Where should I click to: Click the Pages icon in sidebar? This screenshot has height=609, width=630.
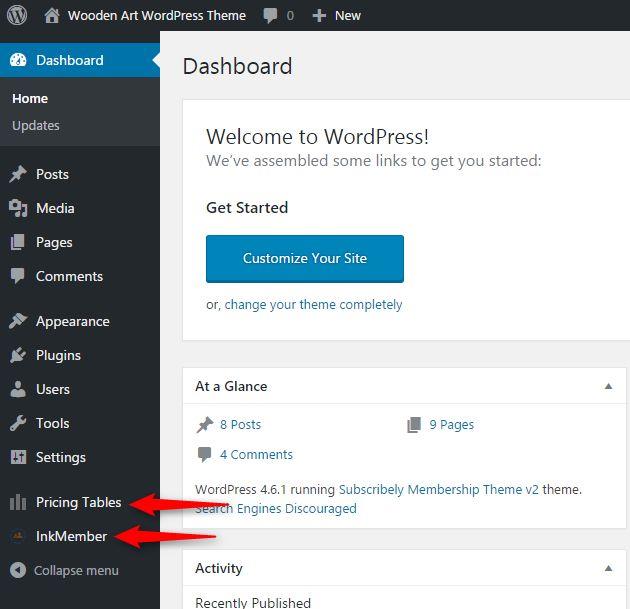18,242
